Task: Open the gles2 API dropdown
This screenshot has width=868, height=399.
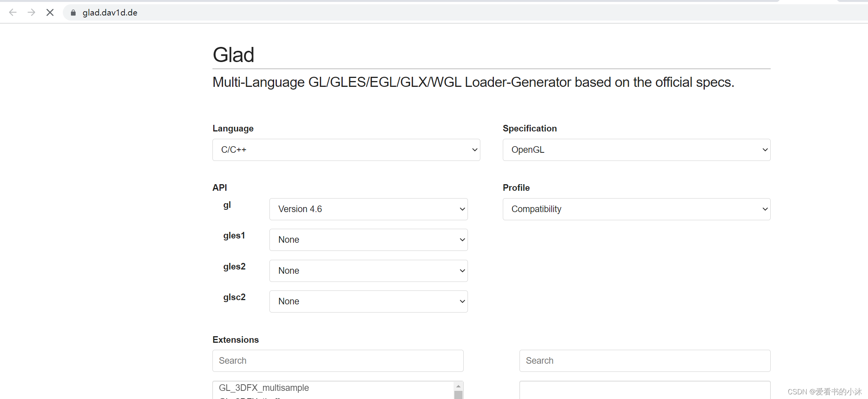Action: 369,271
